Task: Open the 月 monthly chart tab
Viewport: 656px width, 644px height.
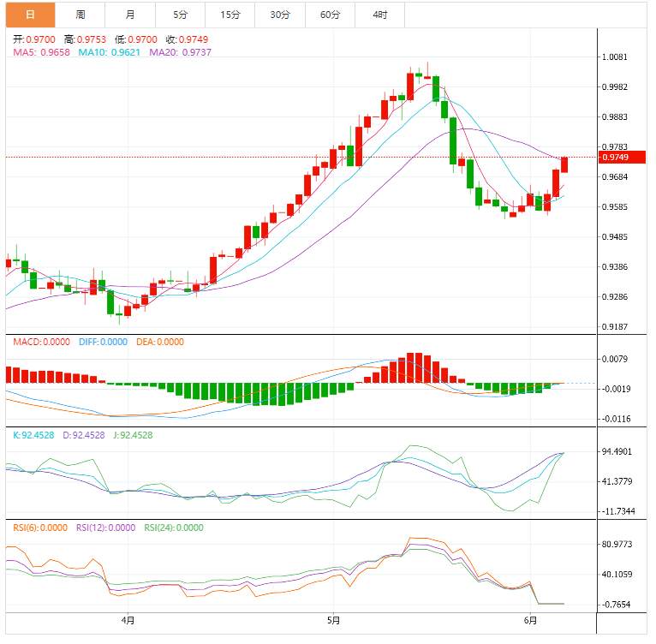Action: [x=129, y=15]
